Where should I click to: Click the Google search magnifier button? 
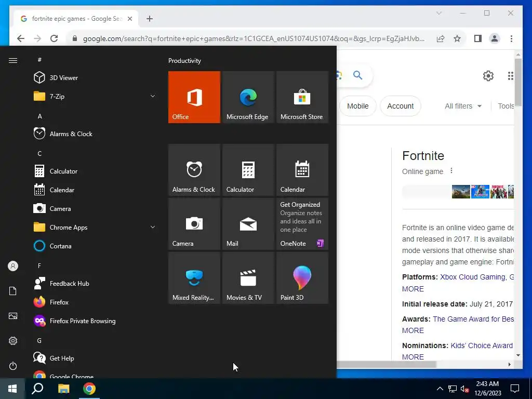357,75
